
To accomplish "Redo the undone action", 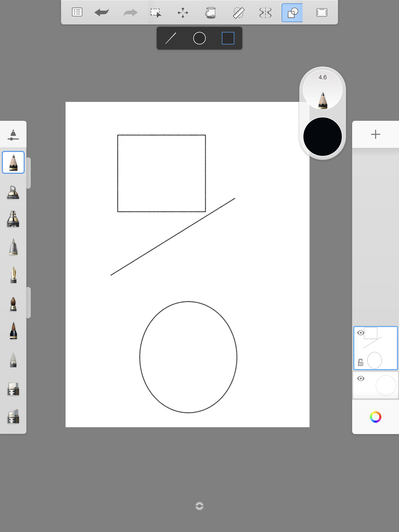I will click(130, 12).
